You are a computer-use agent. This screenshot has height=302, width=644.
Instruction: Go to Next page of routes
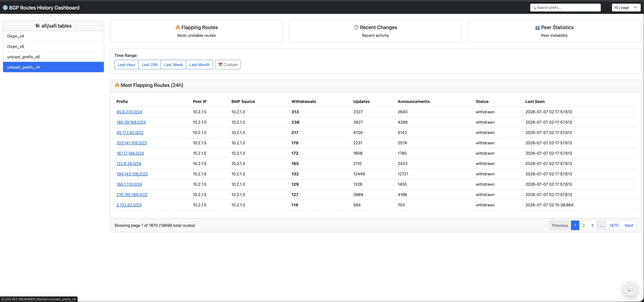point(629,225)
